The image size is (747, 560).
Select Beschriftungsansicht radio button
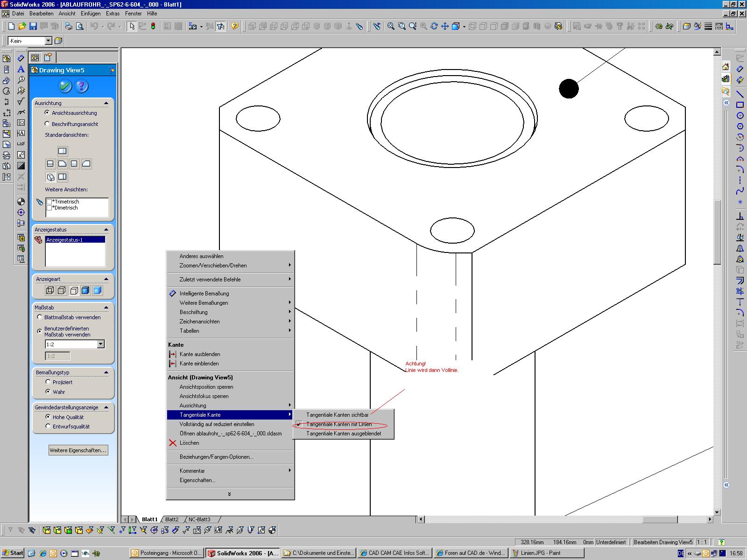point(47,124)
